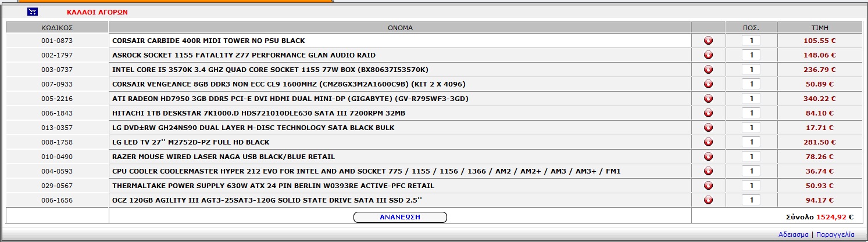Click red icon in Hitachi 1TB Deskstar row
Viewport: 868px width, 242px height.
coord(708,113)
